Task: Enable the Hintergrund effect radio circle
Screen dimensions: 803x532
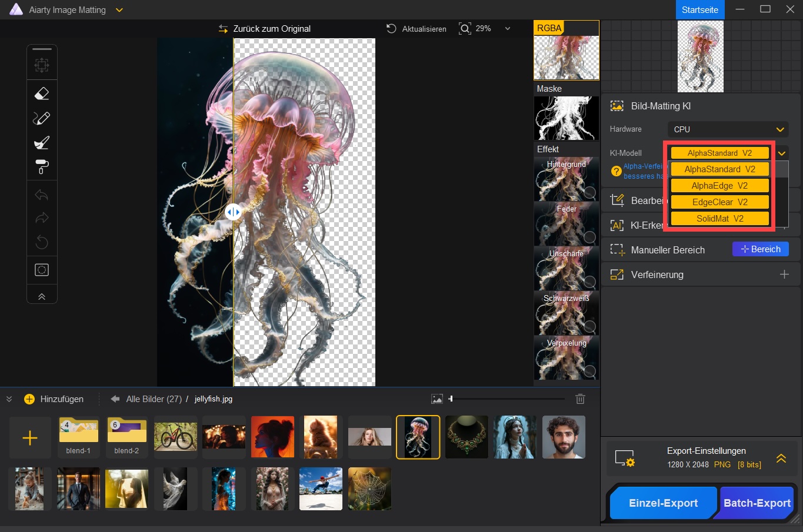Action: coord(589,192)
